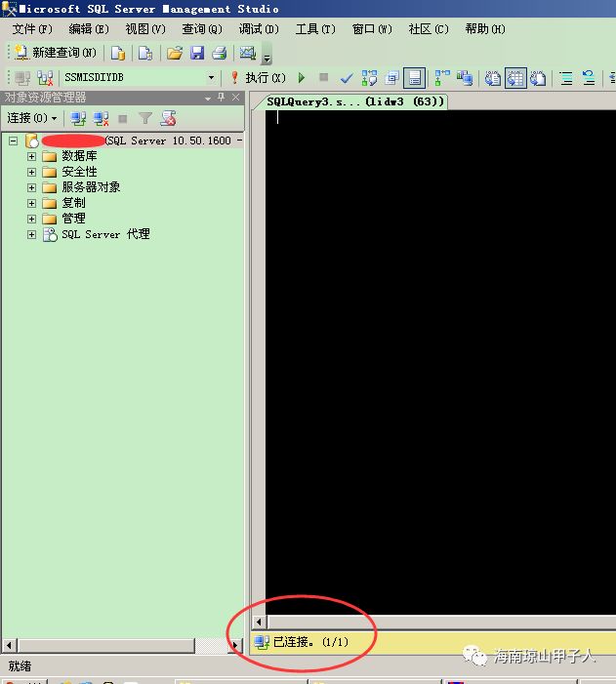Click the Uncomment Selected Lines icon
The height and width of the screenshot is (684, 616).
589,78
